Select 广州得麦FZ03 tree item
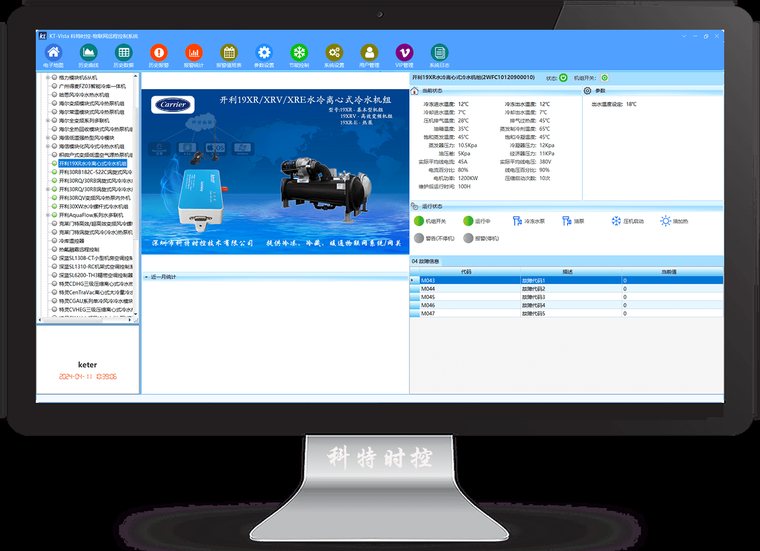Screen dimensions: 760x551 92,86
